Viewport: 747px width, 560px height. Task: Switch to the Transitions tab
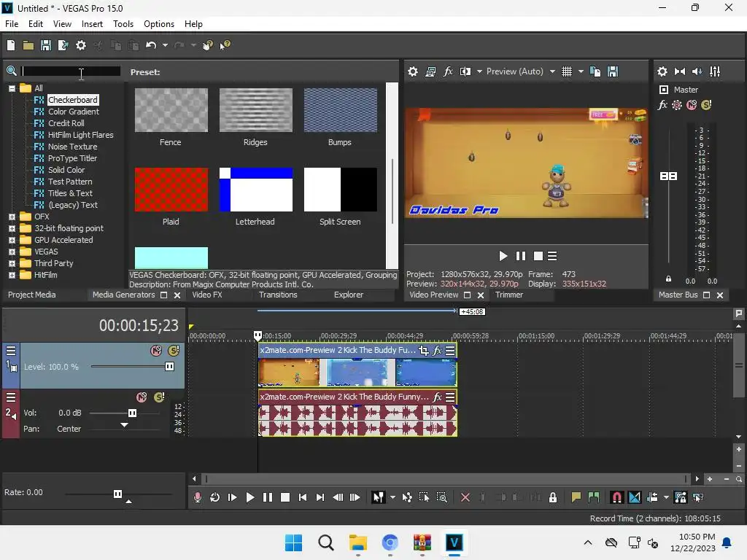(x=278, y=295)
